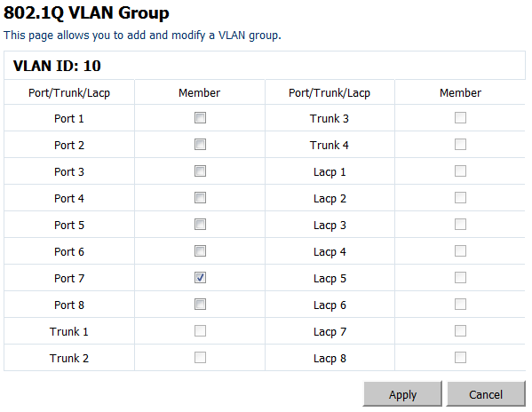Toggle the Lacp 5 member checkbox
Image resolution: width=532 pixels, height=412 pixels.
460,277
